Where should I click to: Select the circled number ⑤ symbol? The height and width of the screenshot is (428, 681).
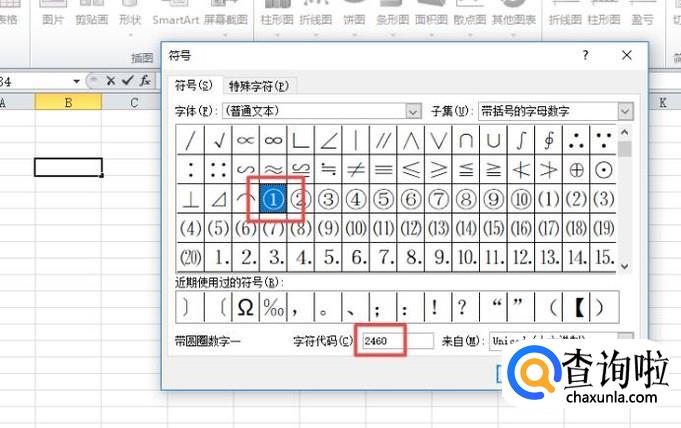pyautogui.click(x=383, y=199)
